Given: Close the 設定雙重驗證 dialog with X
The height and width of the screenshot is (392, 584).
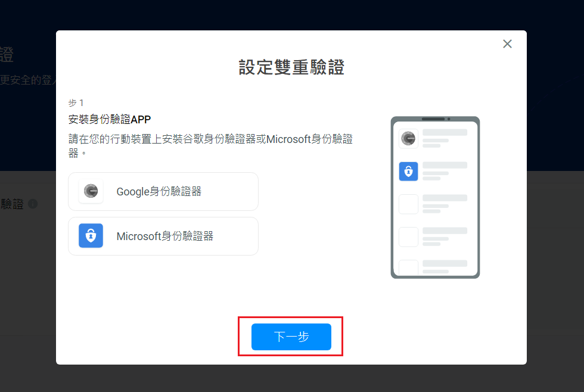Looking at the screenshot, I should pos(507,44).
